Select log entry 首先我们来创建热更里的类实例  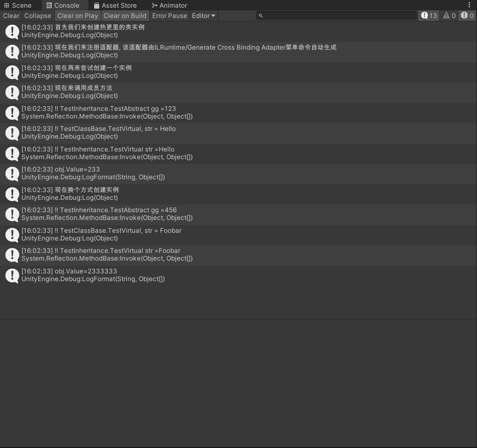(239, 31)
